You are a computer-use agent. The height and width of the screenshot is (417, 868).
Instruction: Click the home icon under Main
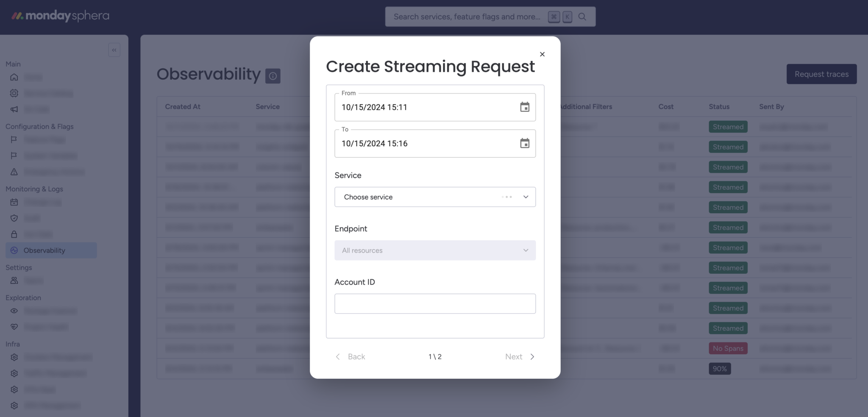click(14, 77)
